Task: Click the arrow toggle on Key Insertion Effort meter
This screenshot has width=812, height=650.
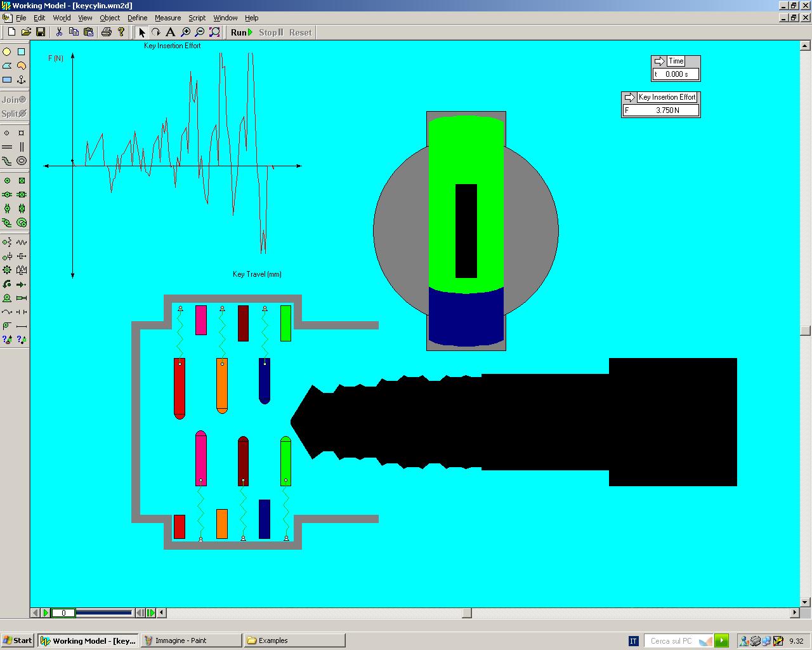Action: [629, 97]
